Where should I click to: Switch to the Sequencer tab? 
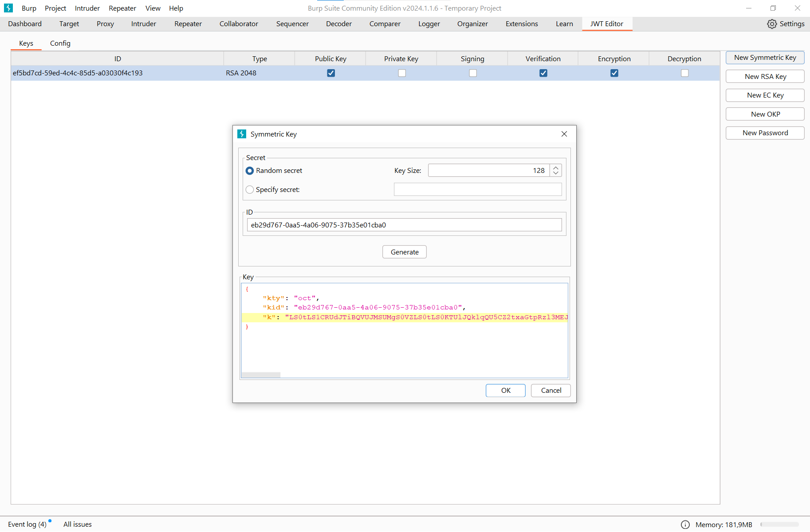tap(292, 24)
